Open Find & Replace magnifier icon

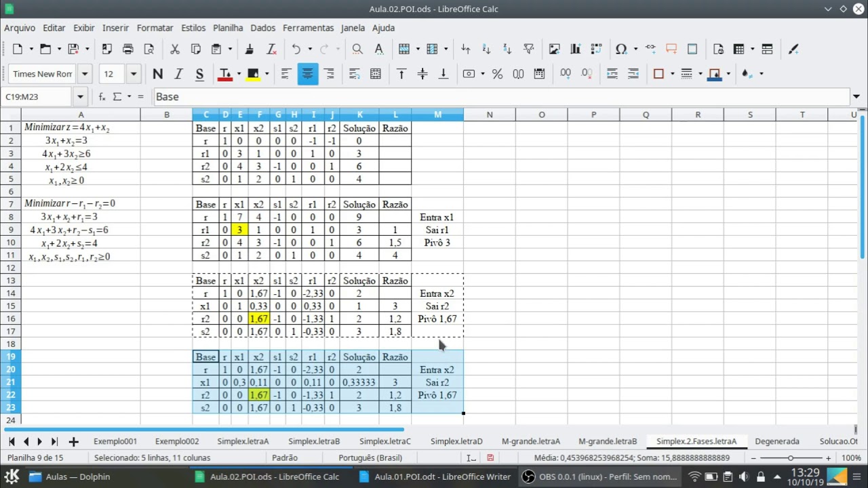pos(357,49)
